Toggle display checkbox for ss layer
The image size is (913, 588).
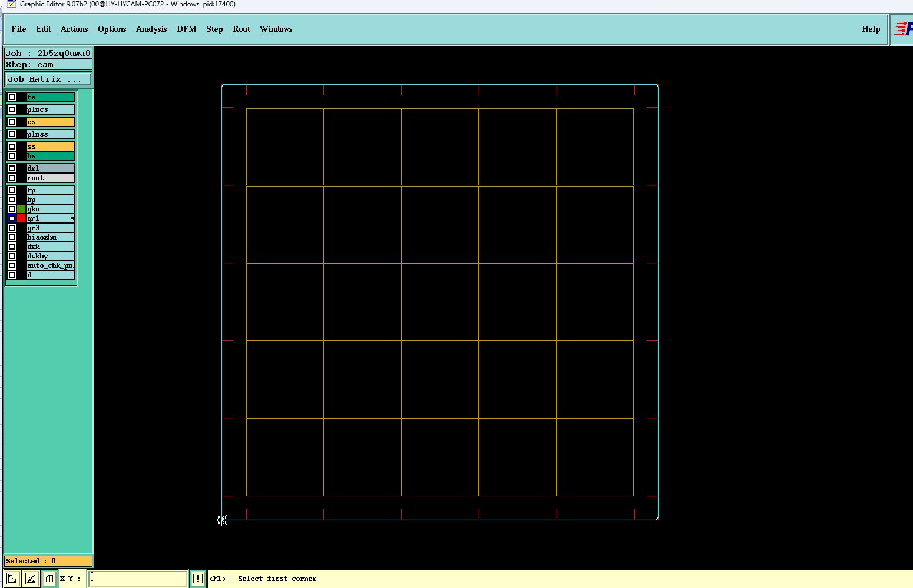coord(12,147)
